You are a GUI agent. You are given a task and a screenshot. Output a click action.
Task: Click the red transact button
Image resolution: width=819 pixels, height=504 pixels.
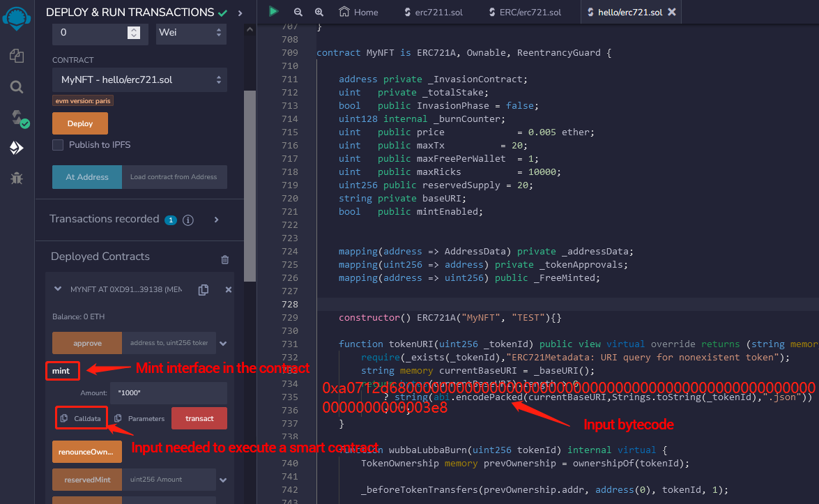pos(199,418)
